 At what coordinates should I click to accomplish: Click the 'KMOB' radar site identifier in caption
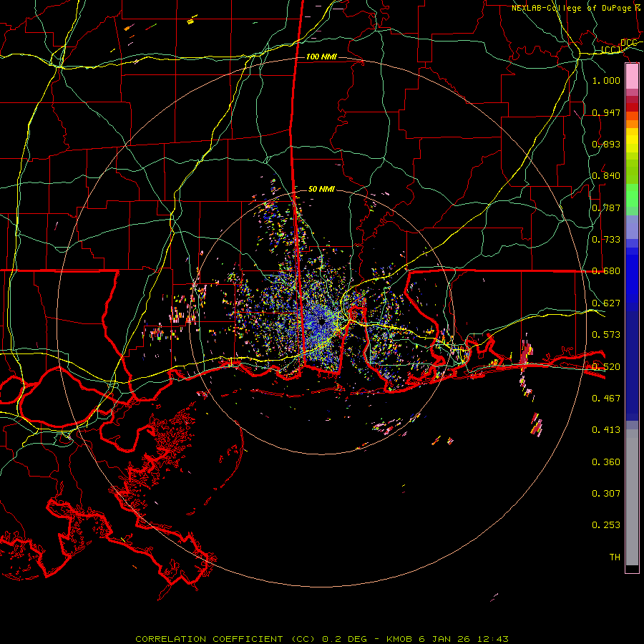[400, 639]
